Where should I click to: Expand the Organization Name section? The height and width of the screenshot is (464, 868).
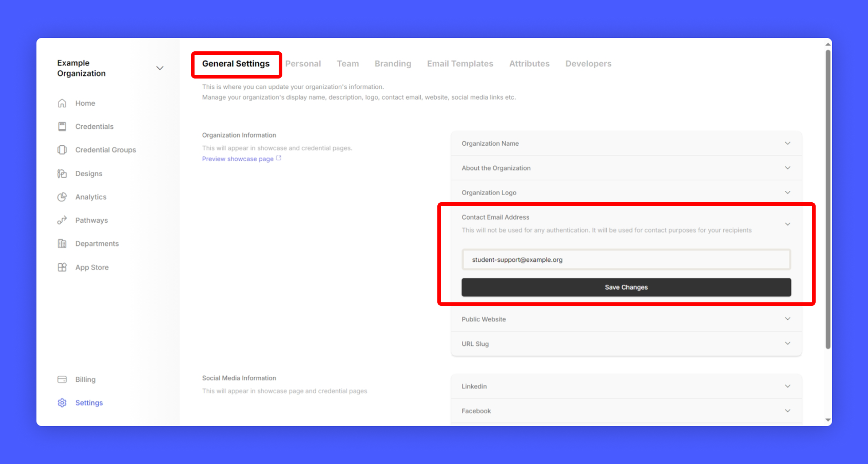point(787,143)
